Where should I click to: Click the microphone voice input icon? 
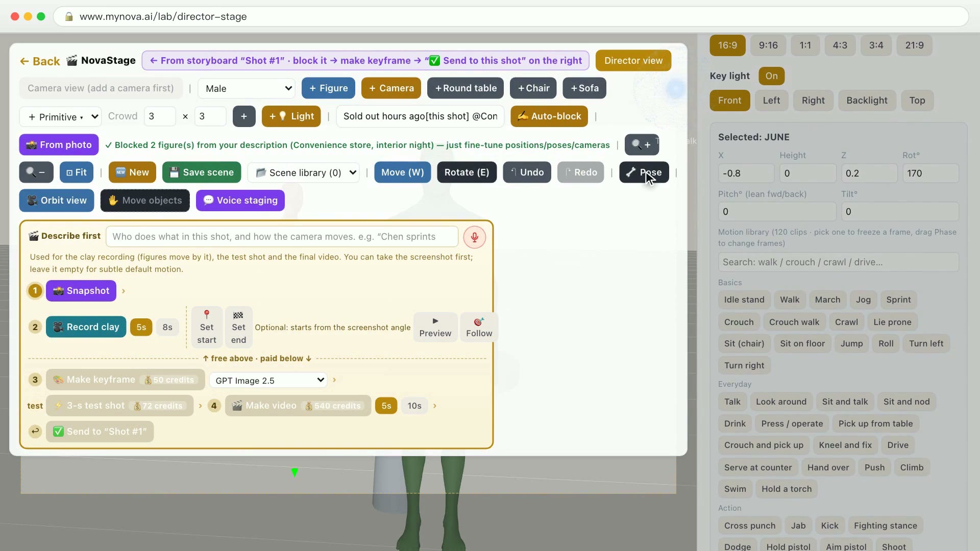coord(474,237)
